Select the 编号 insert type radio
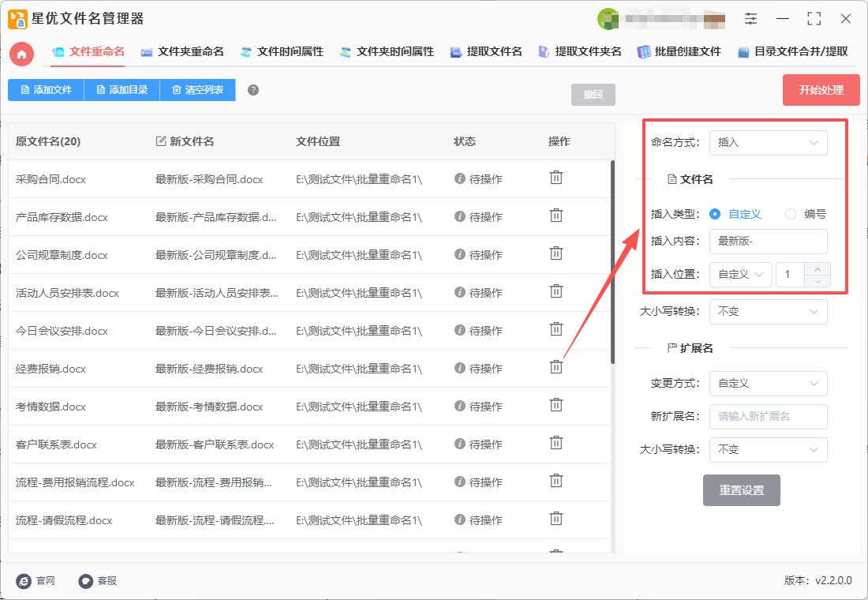 [x=791, y=214]
